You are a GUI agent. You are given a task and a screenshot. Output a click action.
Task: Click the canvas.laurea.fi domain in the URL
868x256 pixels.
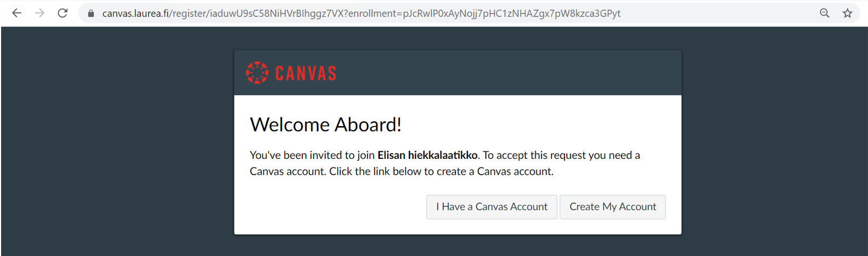click(136, 13)
